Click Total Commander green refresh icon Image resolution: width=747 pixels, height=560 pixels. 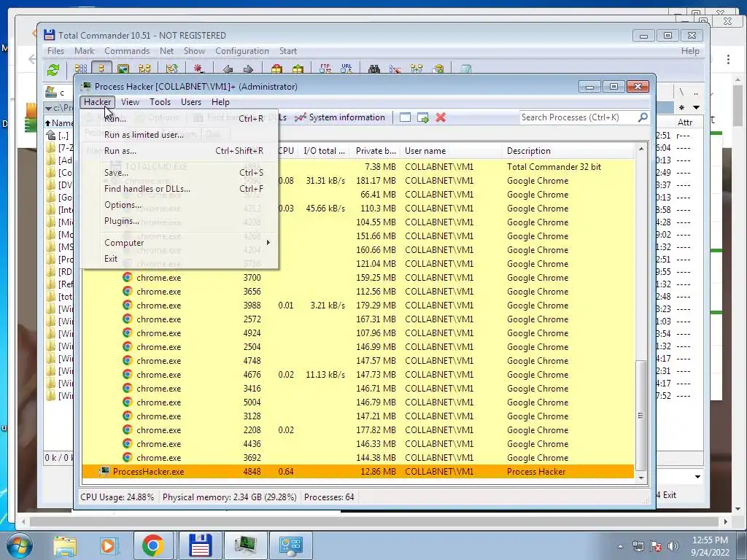click(x=53, y=69)
